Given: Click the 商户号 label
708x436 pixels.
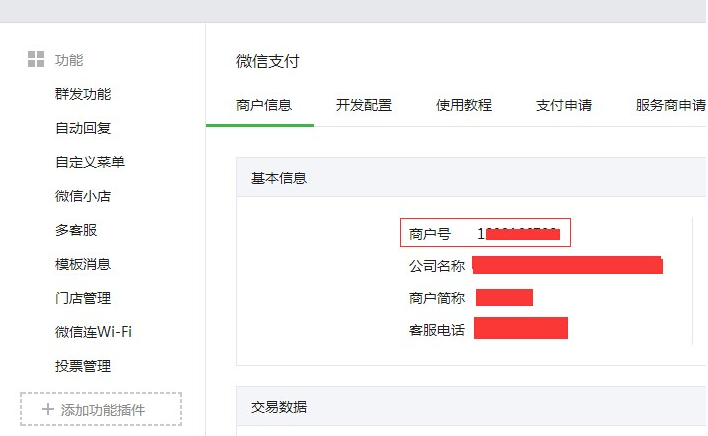Looking at the screenshot, I should click(430, 234).
